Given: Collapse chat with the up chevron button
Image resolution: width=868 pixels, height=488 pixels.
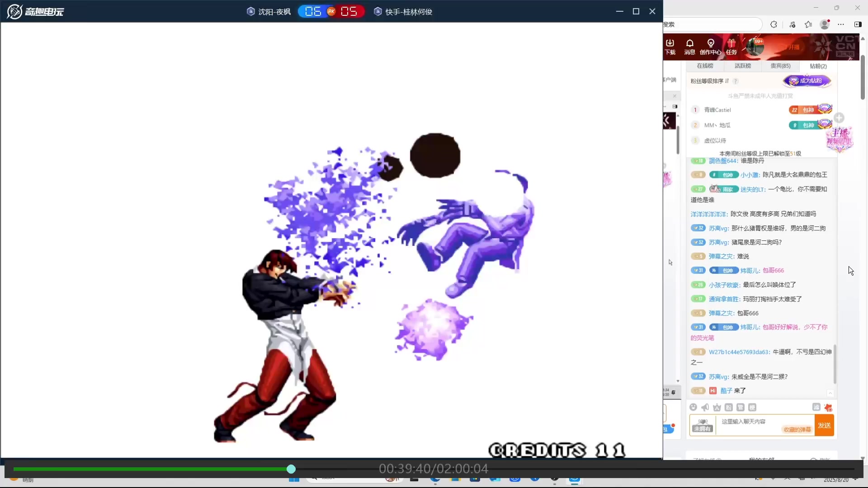Looking at the screenshot, I should point(830,393).
